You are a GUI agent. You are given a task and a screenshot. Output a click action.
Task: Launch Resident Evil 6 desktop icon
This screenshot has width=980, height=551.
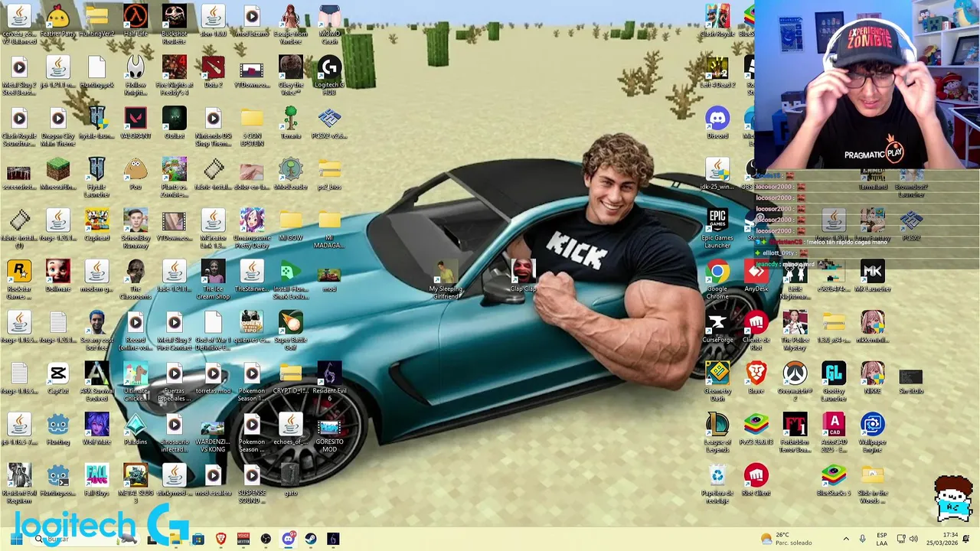(329, 383)
